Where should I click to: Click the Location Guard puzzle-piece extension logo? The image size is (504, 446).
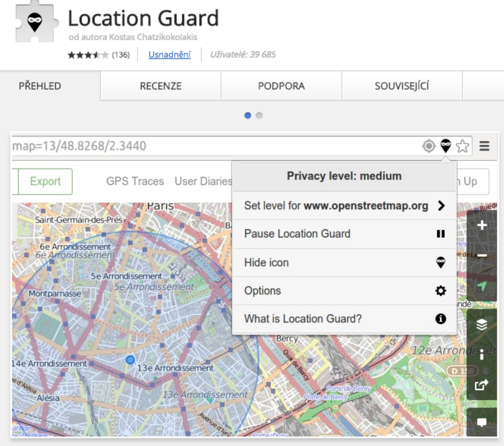37,21
